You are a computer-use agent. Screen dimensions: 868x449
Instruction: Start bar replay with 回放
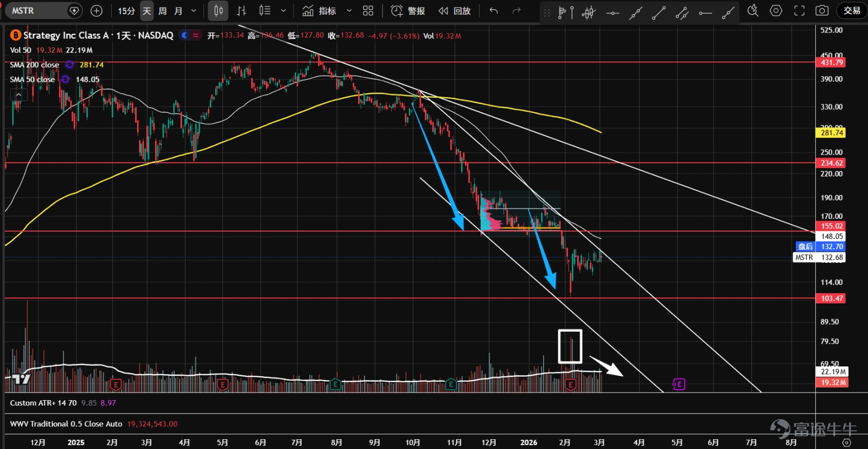click(x=455, y=11)
